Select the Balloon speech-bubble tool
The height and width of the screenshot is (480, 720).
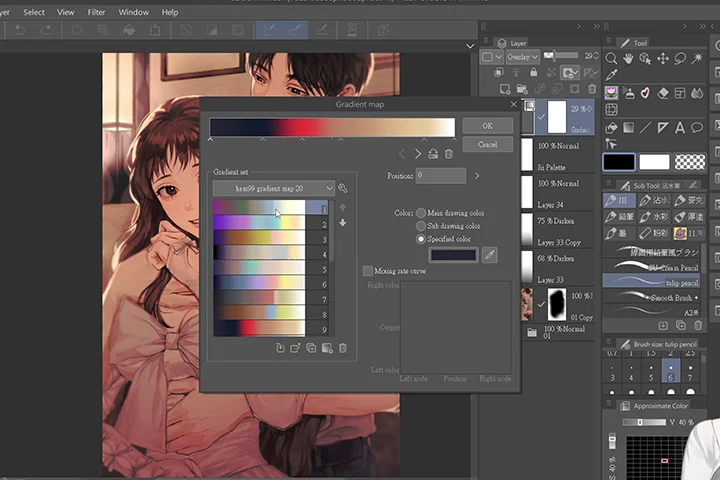[x=697, y=127]
